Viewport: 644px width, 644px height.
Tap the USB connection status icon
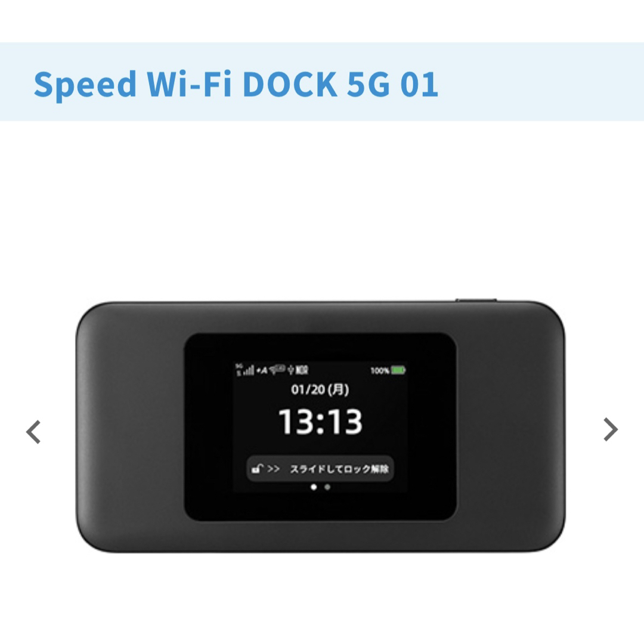point(291,370)
